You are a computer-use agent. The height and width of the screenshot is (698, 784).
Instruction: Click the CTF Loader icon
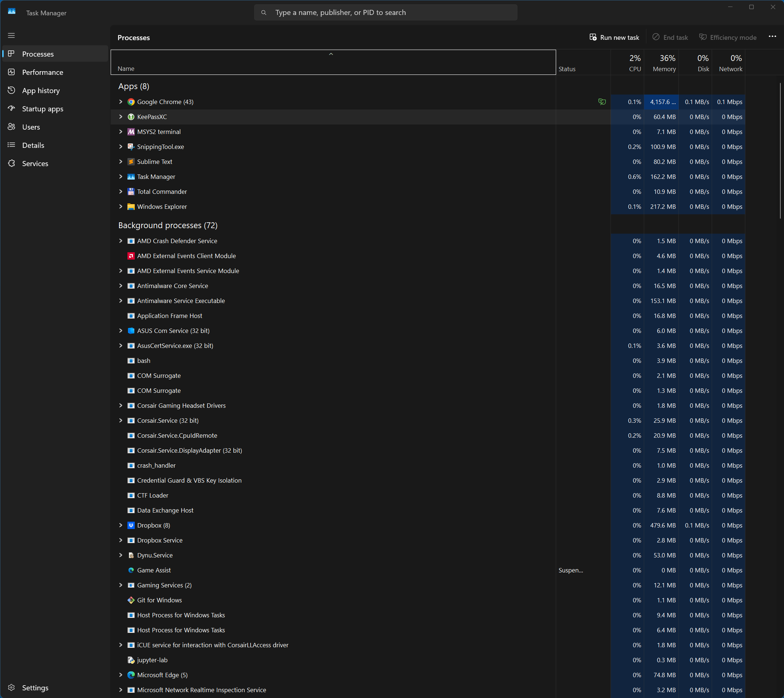131,495
